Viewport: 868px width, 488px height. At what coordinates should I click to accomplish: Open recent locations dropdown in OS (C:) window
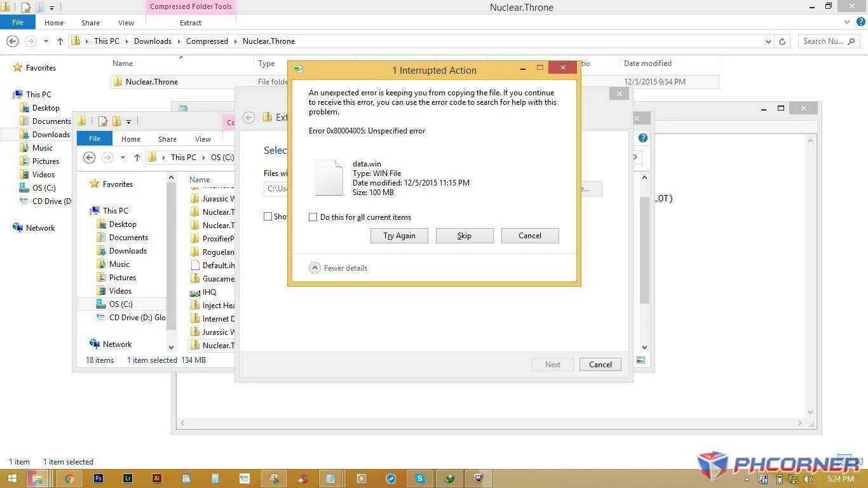(123, 158)
